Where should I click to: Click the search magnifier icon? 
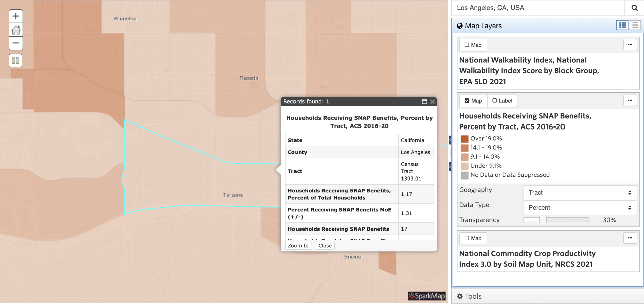[x=634, y=8]
